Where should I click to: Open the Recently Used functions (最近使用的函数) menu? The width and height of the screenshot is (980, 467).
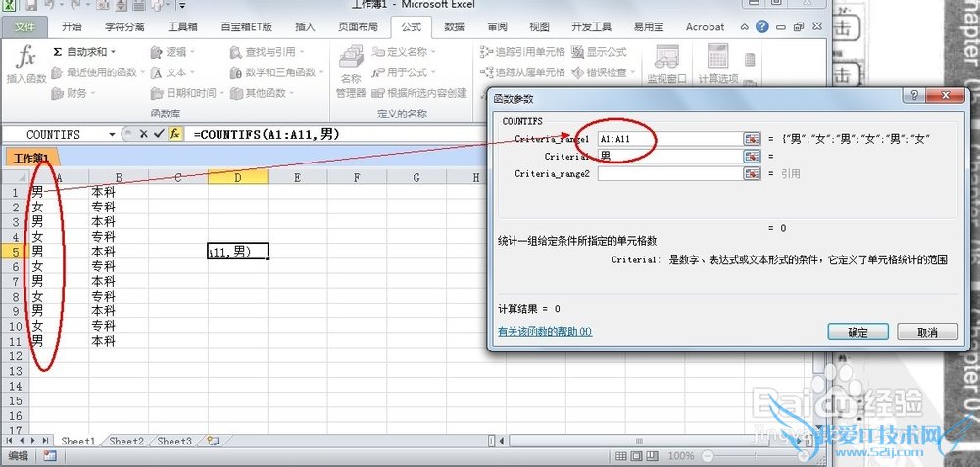[x=97, y=72]
